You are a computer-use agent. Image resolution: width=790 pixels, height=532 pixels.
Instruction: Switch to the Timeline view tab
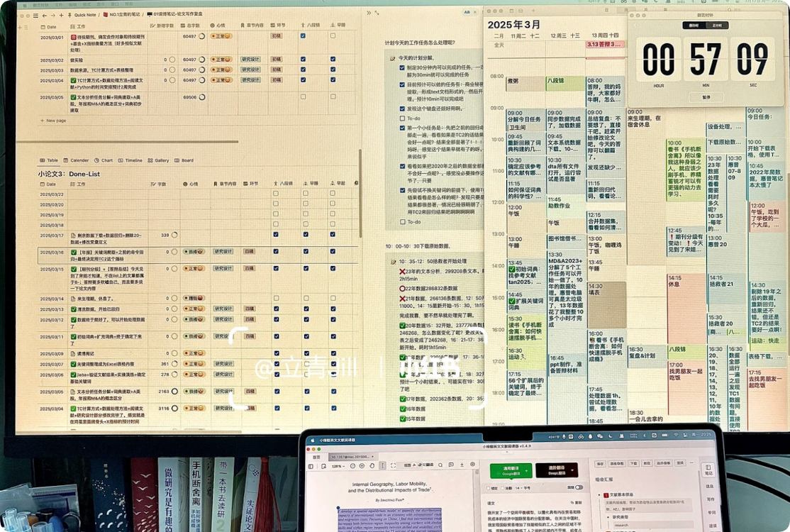click(x=130, y=160)
